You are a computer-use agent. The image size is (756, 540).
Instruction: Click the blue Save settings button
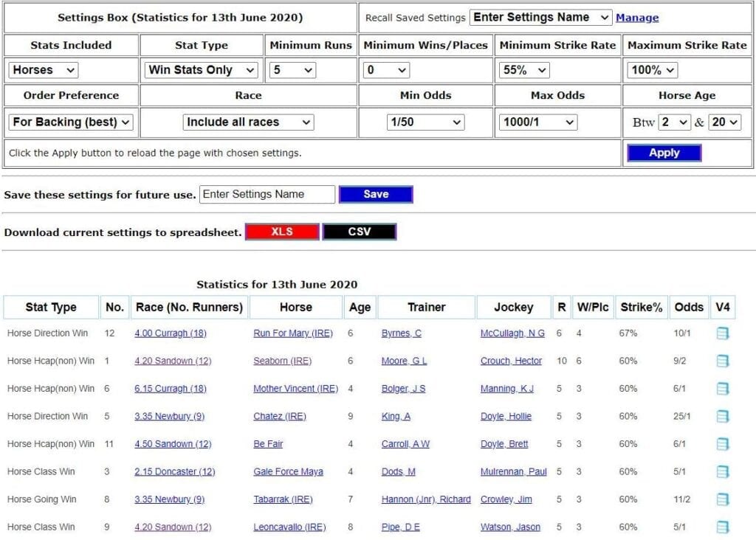coord(376,194)
